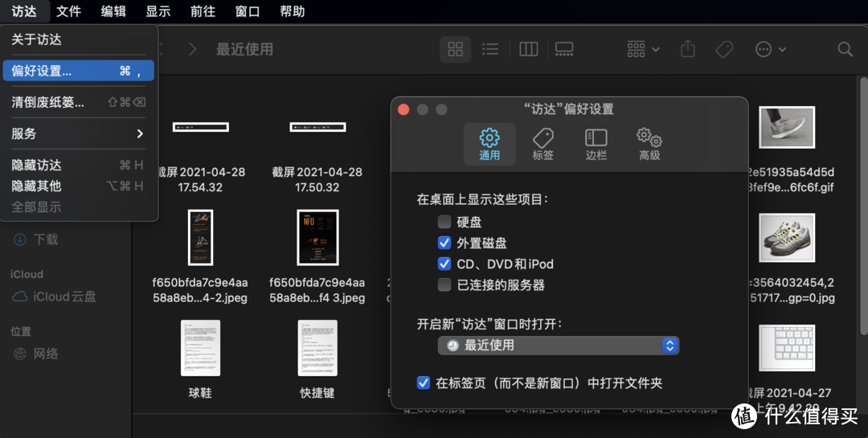Select the sneaker gif ending 6fc6f.gif

point(787,127)
